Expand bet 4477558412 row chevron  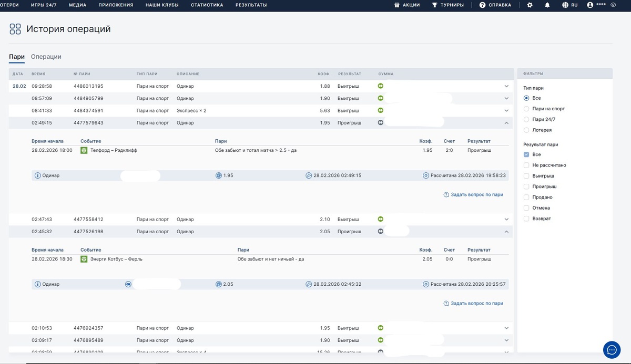506,219
